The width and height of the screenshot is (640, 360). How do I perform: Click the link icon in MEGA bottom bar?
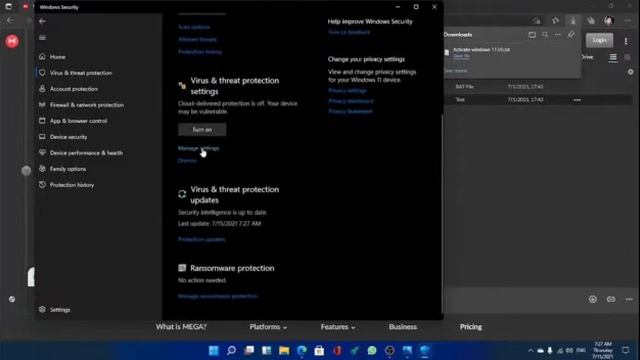(x=611, y=299)
